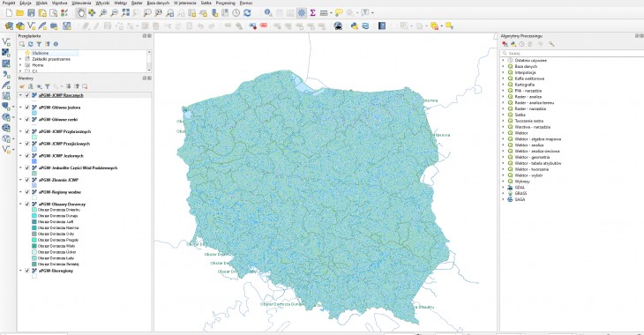Select Raster - analiza terenu group
Screen dimensions: 644x335
535,102
